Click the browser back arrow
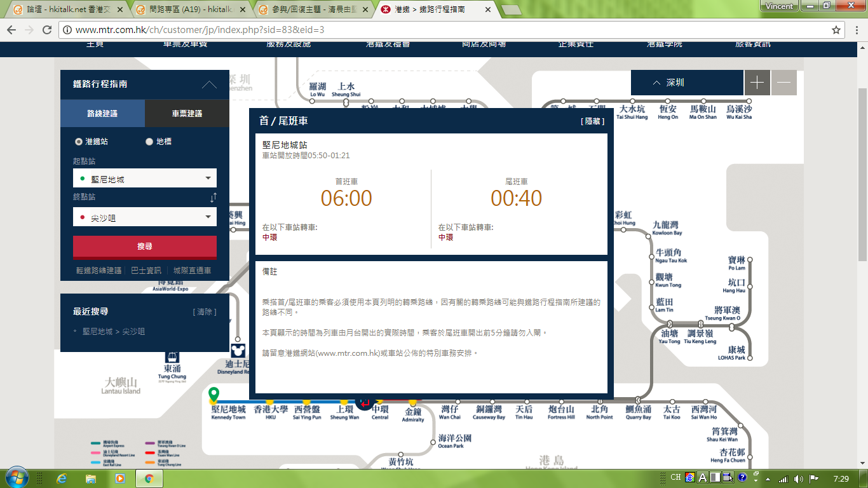The image size is (868, 488). pyautogui.click(x=11, y=30)
